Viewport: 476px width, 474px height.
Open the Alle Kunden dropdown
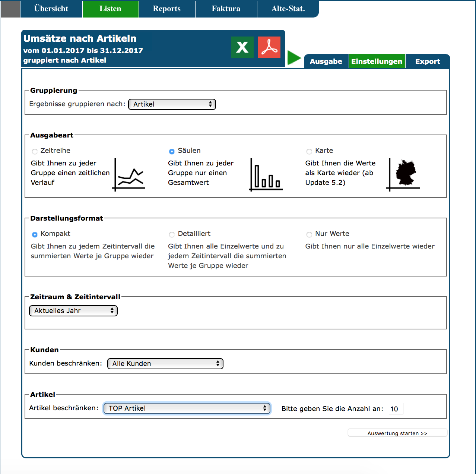(165, 364)
